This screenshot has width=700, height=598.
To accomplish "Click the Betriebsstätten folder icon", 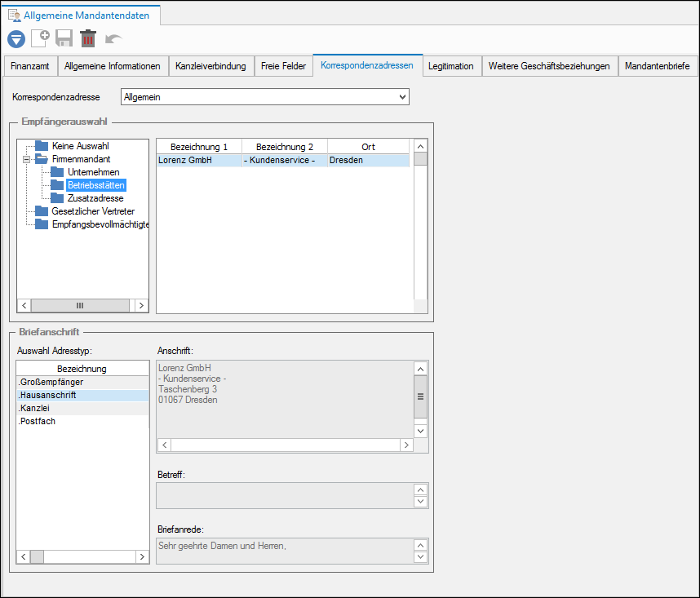I will (57, 185).
